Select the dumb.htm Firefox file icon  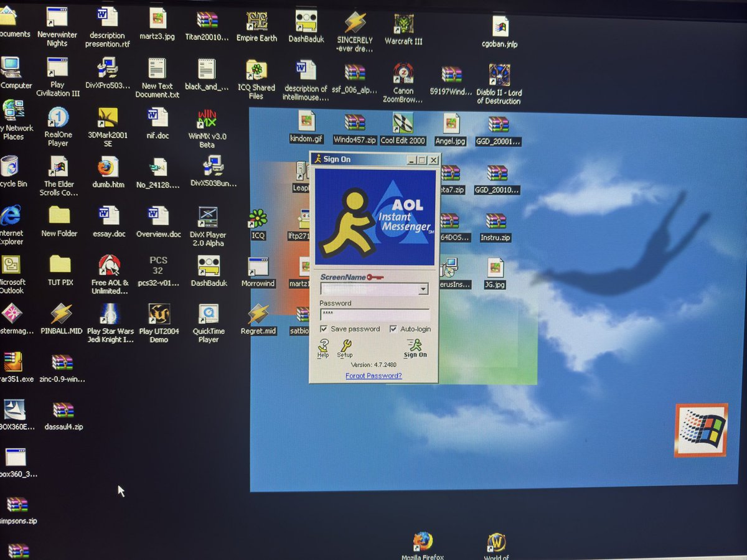(108, 167)
